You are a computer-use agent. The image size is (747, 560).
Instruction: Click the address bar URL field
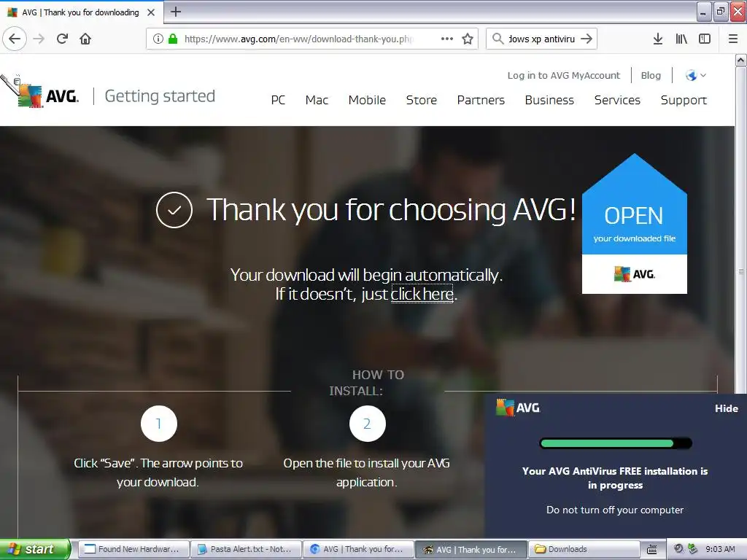click(298, 39)
